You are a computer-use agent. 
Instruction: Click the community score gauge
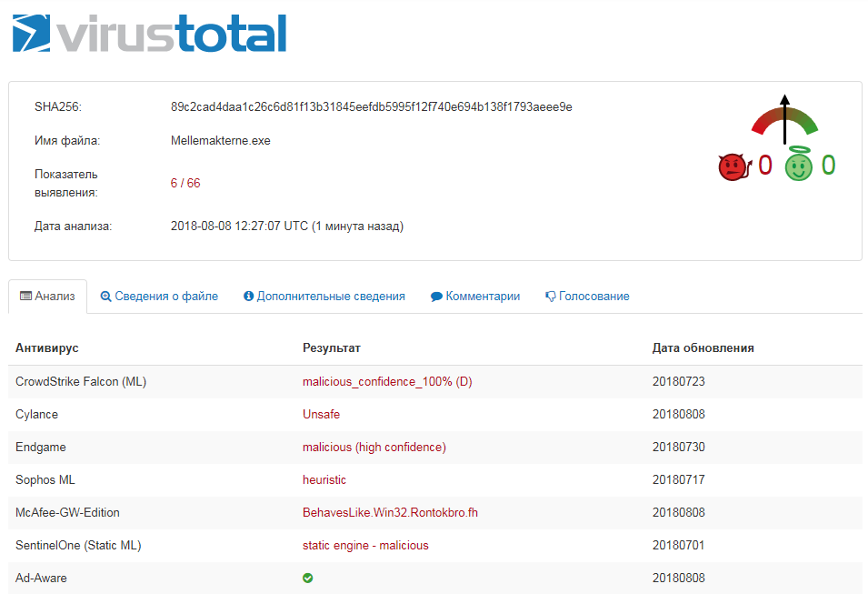[x=784, y=119]
